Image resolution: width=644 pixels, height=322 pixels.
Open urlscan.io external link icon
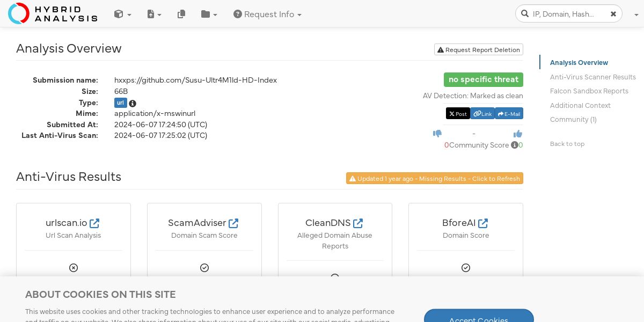(x=94, y=223)
